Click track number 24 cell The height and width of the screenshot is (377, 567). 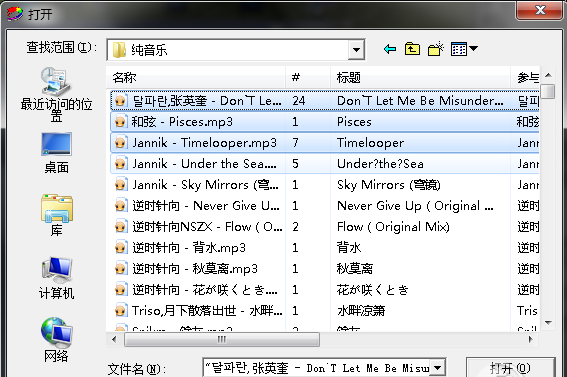299,101
